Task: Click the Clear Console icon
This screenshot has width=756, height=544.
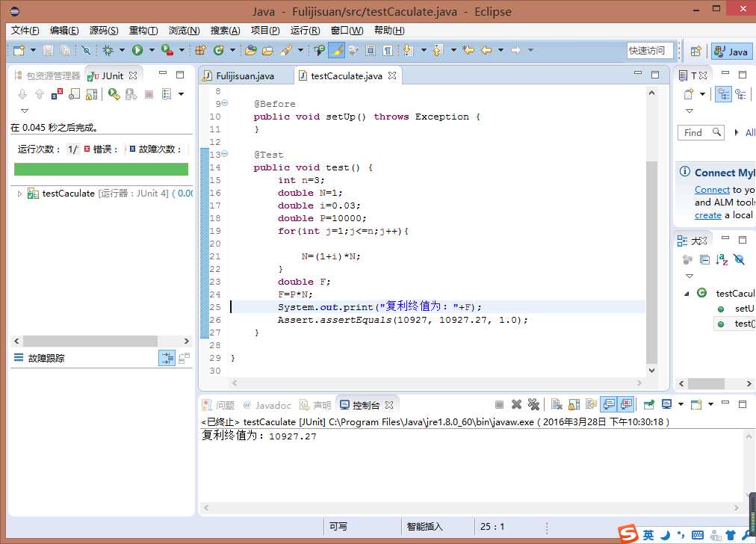Action: point(557,404)
